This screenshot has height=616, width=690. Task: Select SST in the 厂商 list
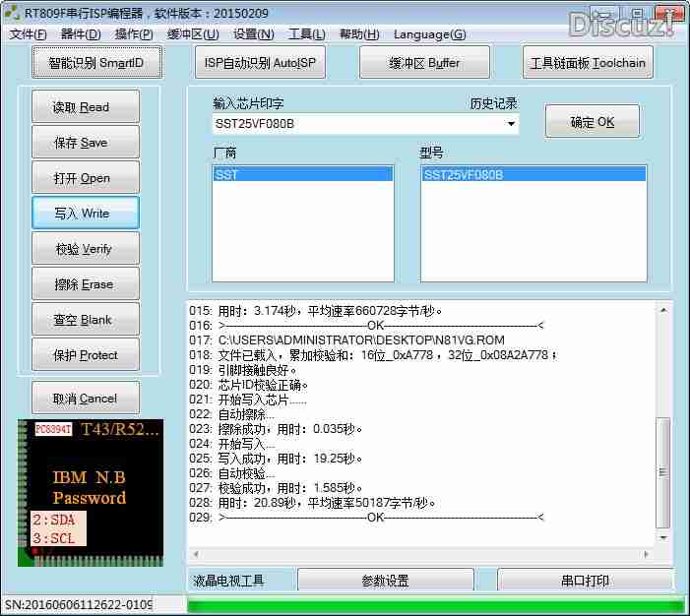(303, 174)
